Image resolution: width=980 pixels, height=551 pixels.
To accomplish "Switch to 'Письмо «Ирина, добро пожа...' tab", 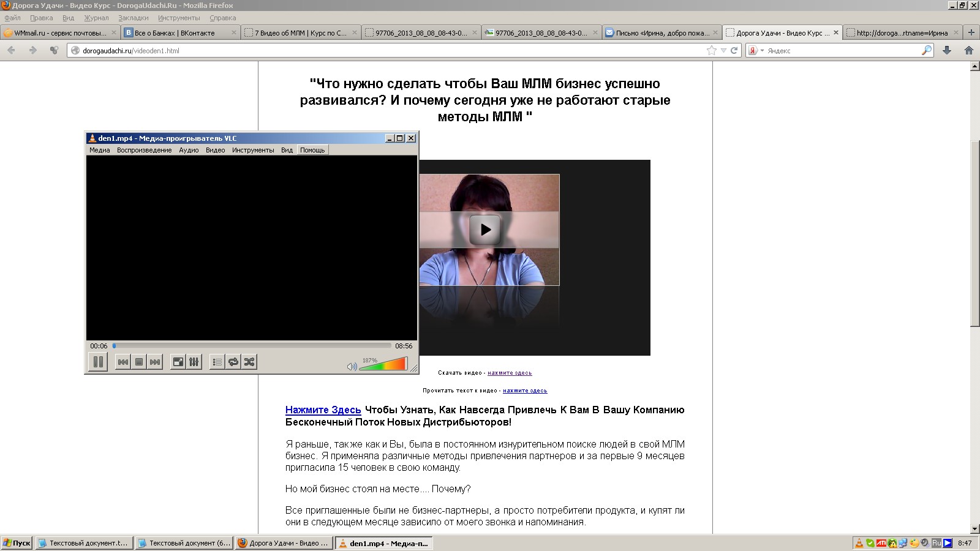I will [661, 33].
